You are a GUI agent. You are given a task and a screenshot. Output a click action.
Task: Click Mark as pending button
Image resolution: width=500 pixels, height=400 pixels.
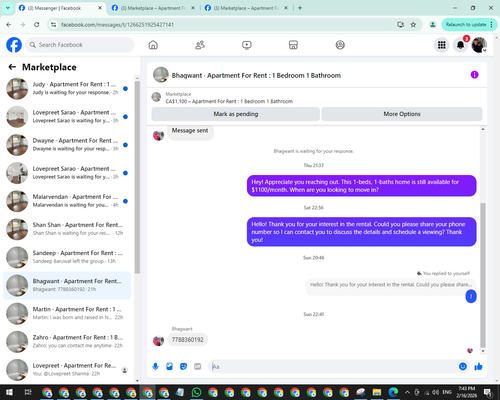236,114
